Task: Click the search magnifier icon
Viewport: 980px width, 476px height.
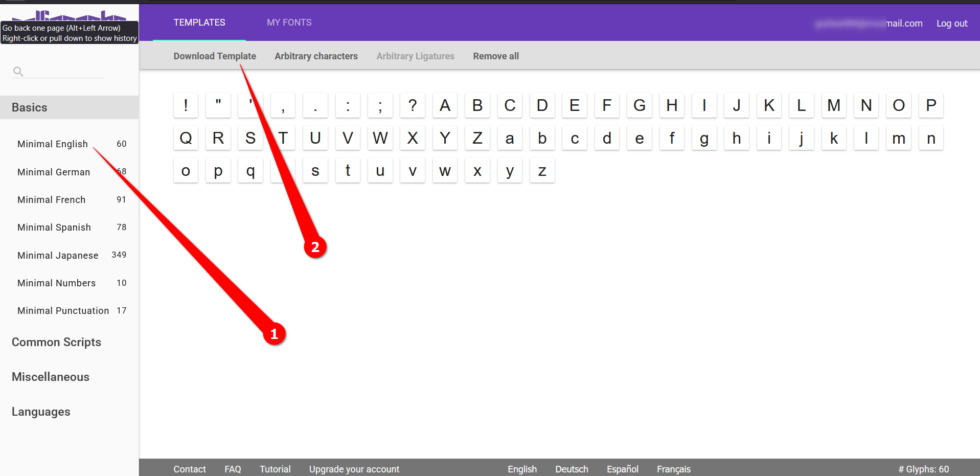Action: 18,72
